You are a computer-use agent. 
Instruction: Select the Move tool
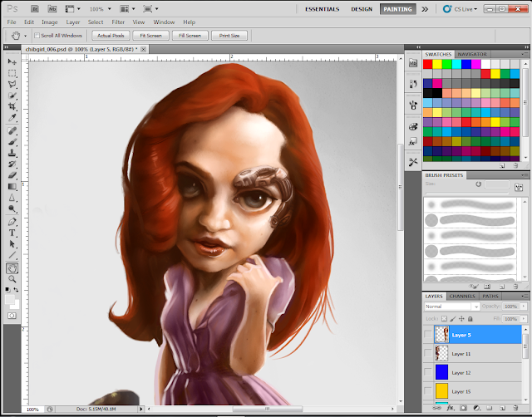(x=12, y=61)
